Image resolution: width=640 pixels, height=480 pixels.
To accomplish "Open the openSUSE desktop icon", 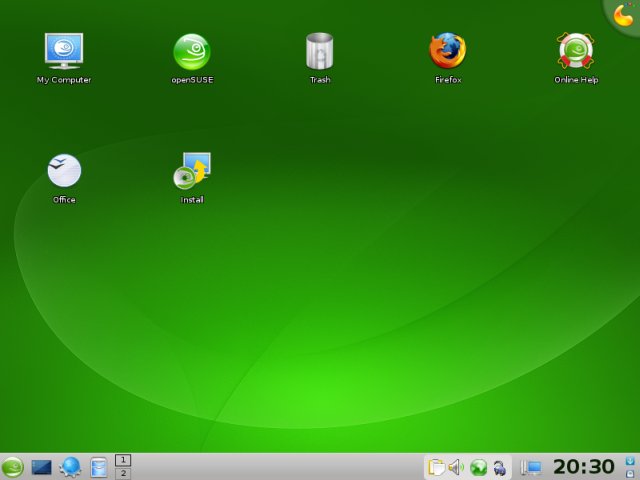I will [x=192, y=52].
